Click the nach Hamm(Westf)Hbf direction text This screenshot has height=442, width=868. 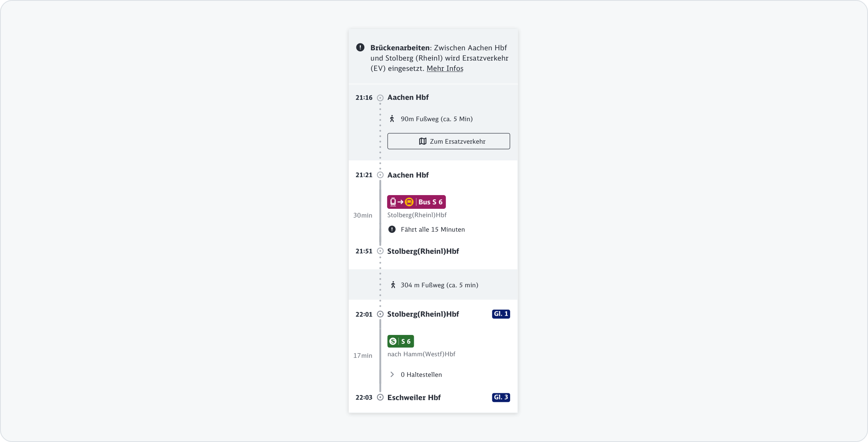pyautogui.click(x=421, y=354)
